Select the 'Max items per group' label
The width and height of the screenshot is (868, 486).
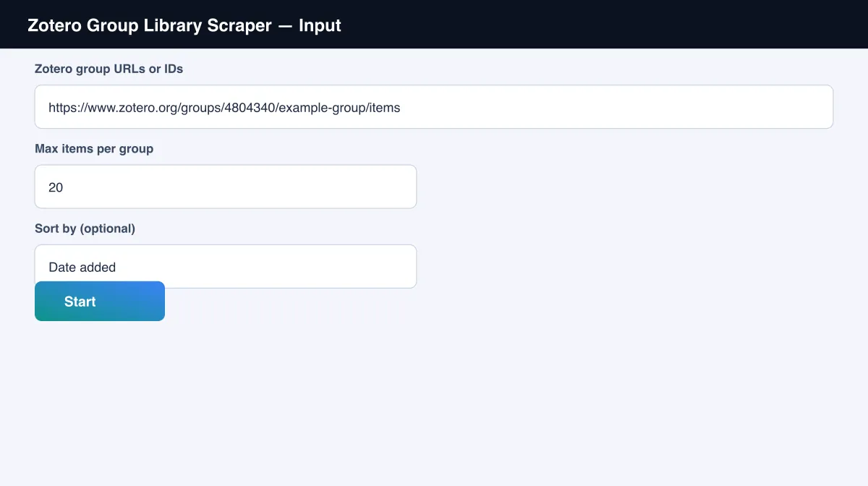(x=94, y=149)
